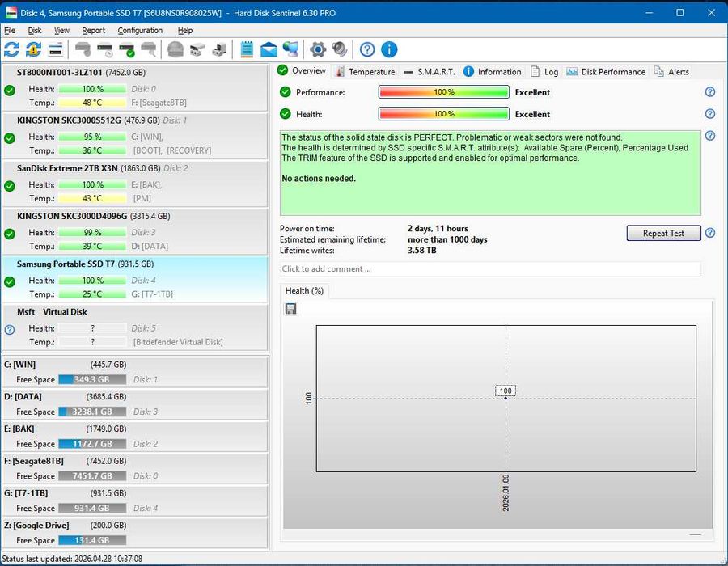Click help icon next to Performance bar
The image size is (728, 566).
point(710,92)
